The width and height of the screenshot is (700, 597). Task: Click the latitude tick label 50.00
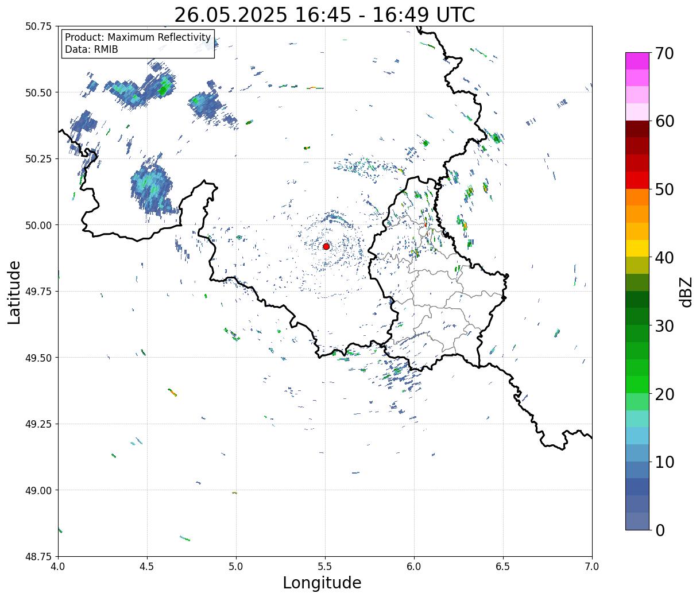(x=38, y=225)
